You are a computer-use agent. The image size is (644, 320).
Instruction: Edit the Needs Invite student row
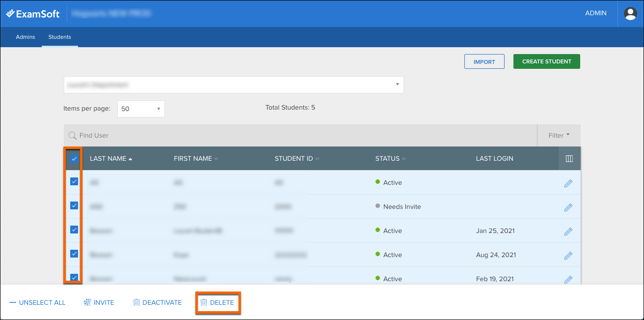568,207
